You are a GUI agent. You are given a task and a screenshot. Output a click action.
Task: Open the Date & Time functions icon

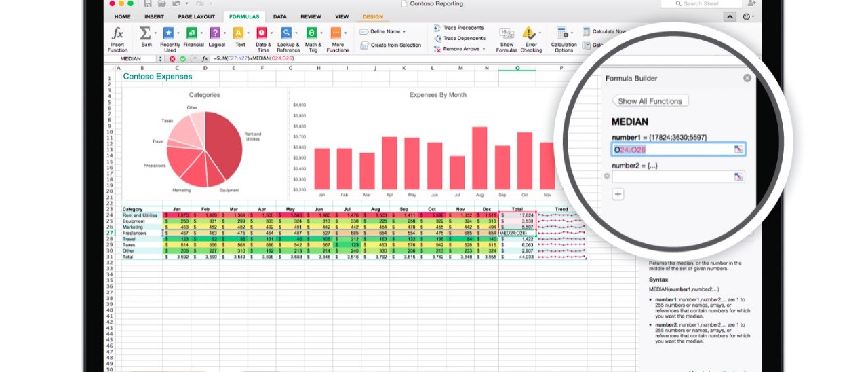[262, 33]
